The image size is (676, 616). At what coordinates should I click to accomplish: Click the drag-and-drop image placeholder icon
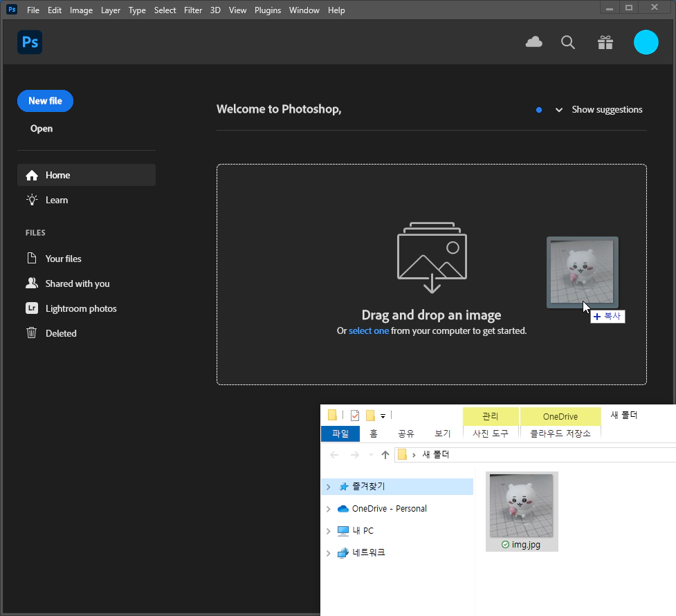[432, 258]
